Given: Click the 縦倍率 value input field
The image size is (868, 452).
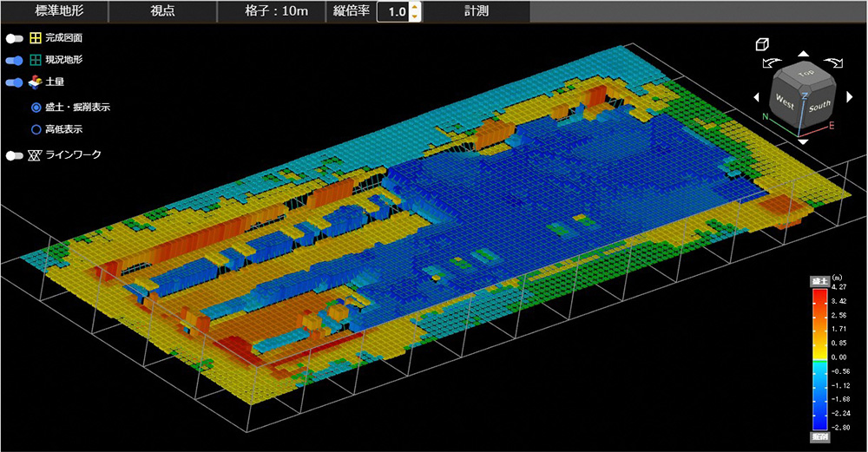Looking at the screenshot, I should (395, 12).
